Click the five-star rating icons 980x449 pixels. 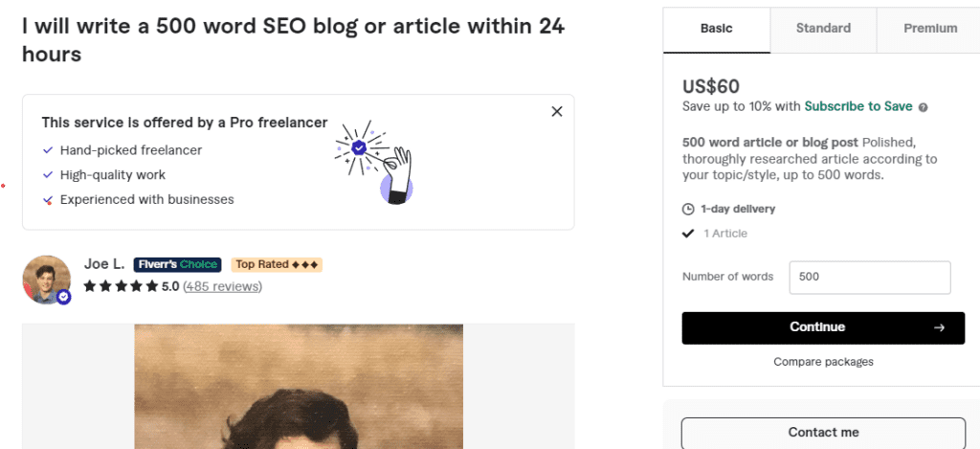[120, 286]
